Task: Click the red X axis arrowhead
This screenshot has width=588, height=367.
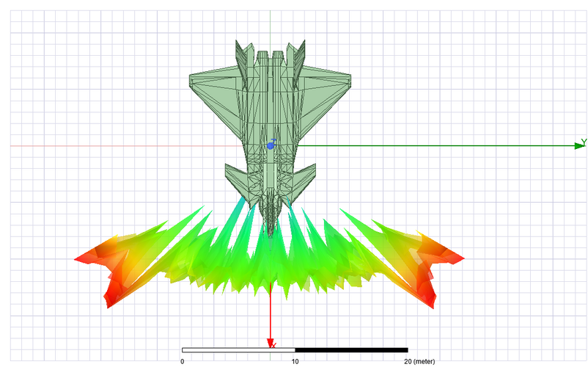Action: point(270,343)
